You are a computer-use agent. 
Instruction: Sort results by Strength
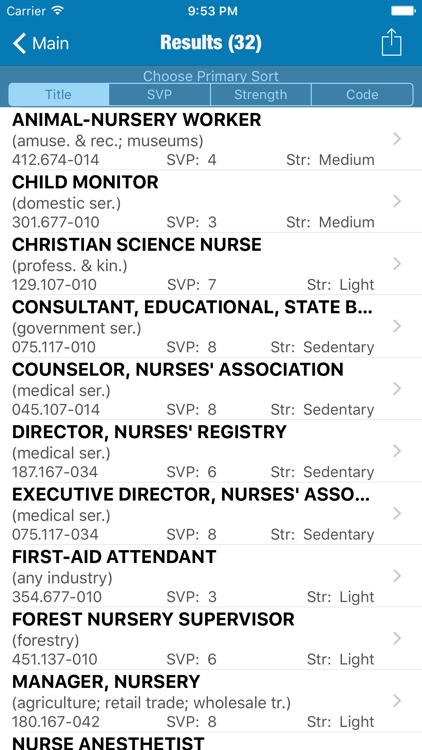(261, 95)
